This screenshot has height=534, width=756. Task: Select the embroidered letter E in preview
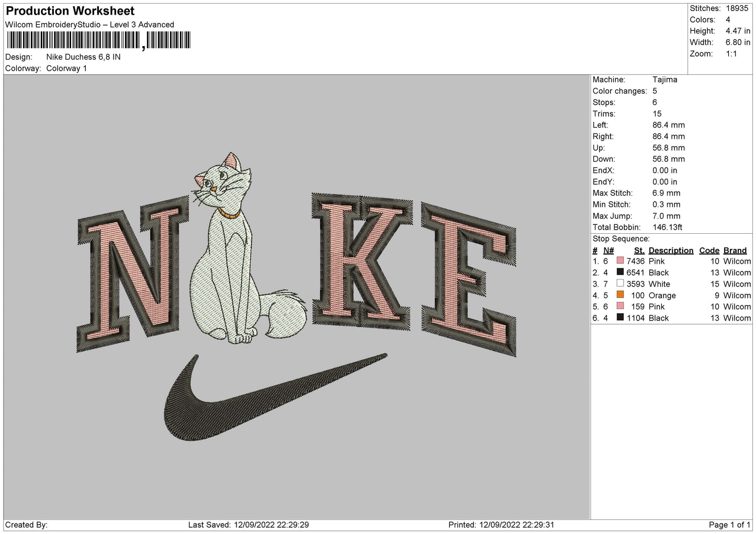tap(469, 280)
